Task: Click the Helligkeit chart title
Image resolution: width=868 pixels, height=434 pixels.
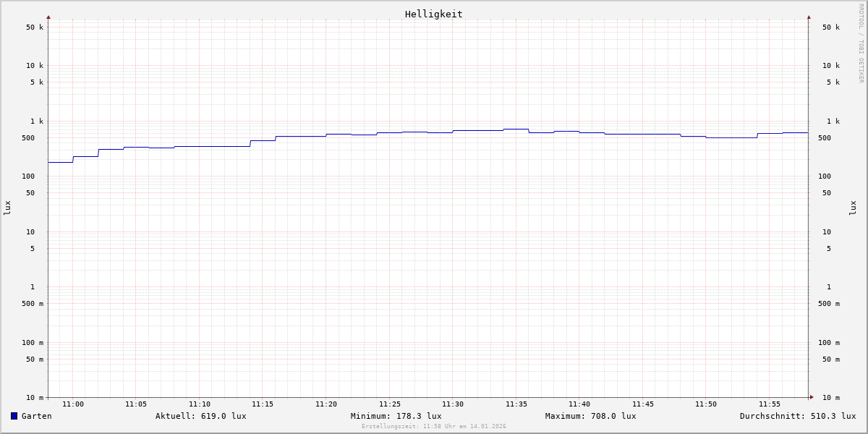Action: [x=433, y=14]
